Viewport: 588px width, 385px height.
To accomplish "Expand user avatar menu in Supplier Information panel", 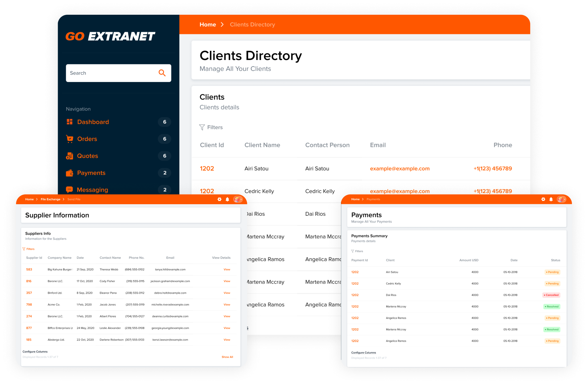I will [238, 199].
